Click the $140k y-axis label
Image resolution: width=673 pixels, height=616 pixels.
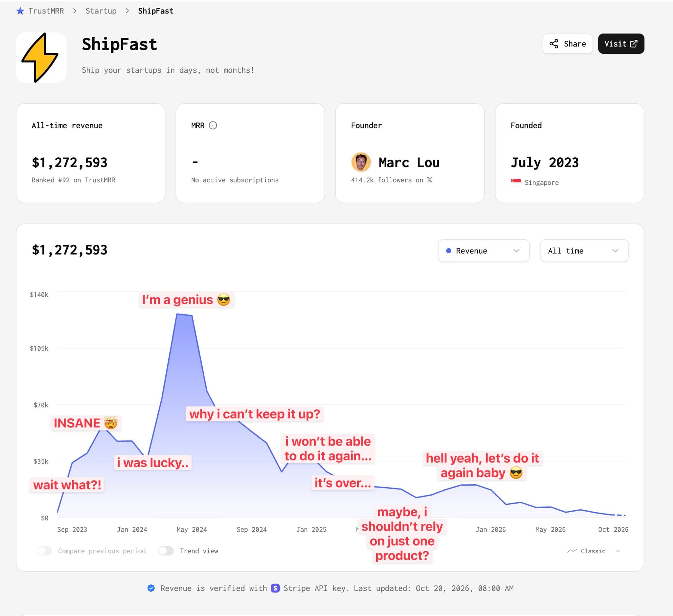(39, 295)
